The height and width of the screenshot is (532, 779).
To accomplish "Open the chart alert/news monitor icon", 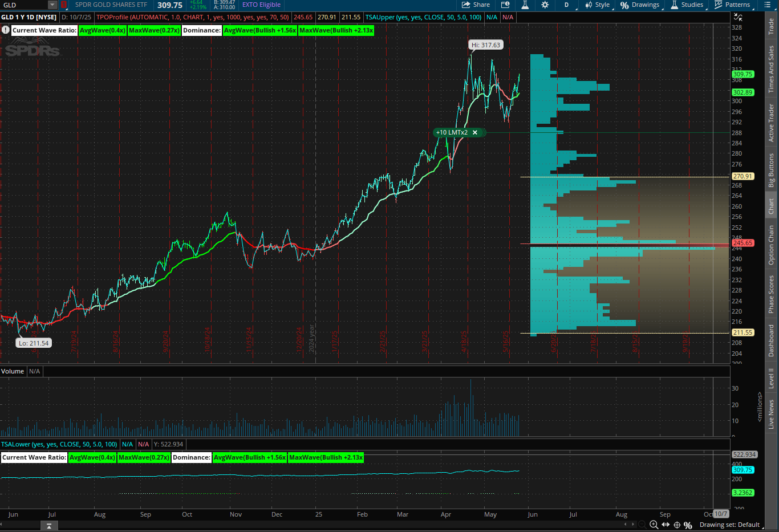I will (x=505, y=5).
